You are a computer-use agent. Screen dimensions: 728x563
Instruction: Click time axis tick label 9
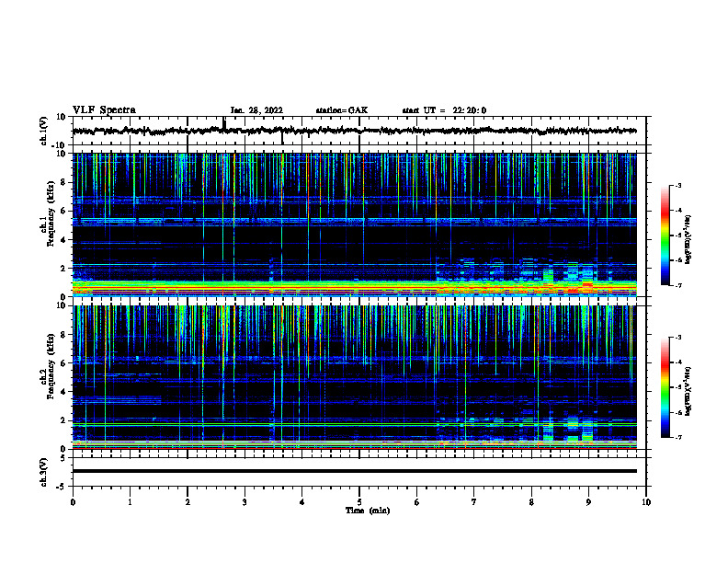(588, 502)
